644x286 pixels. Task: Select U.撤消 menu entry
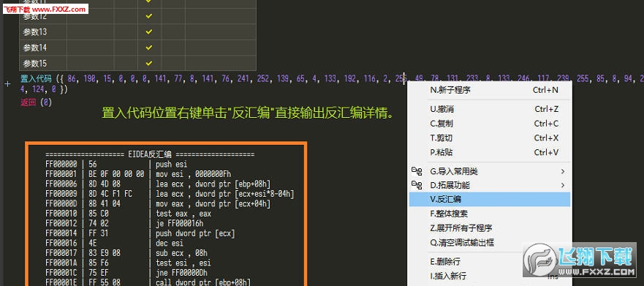pos(490,109)
